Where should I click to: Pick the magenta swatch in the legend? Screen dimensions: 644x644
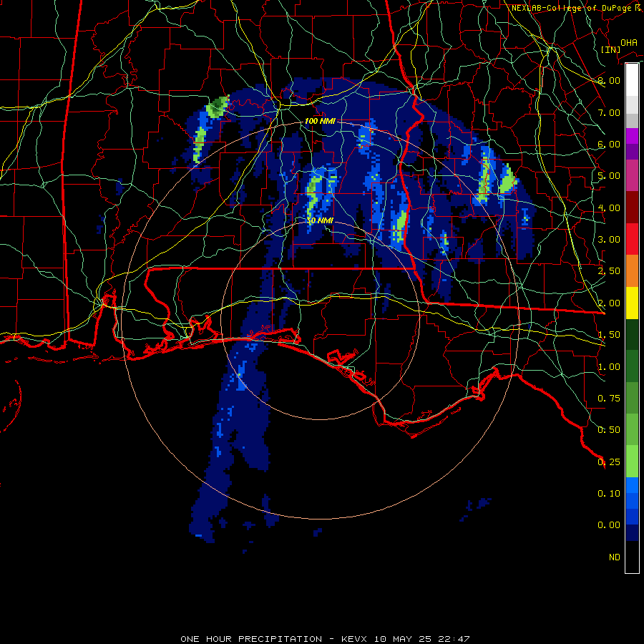pos(632,136)
